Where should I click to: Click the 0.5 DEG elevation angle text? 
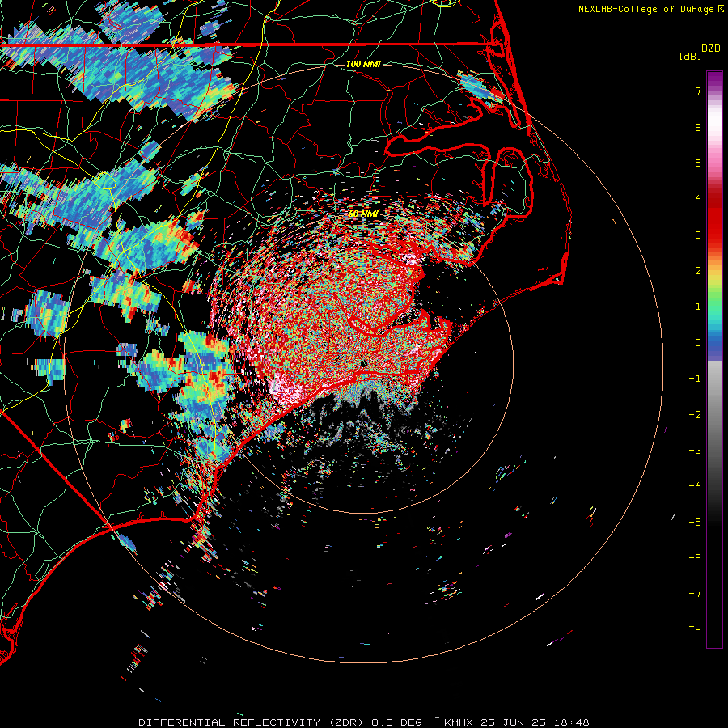click(397, 722)
